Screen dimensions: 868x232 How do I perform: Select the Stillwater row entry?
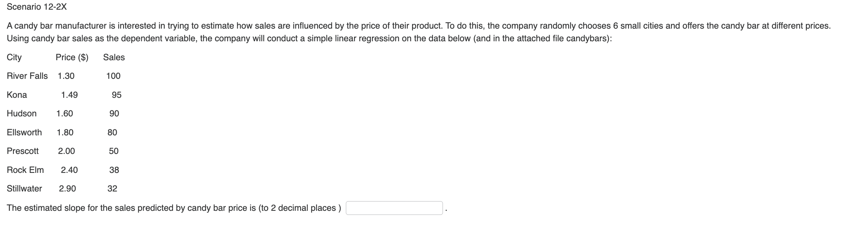coord(24,188)
